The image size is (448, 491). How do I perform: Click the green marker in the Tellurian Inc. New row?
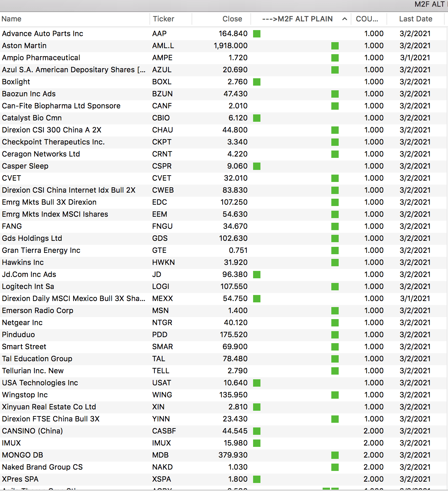(x=335, y=371)
